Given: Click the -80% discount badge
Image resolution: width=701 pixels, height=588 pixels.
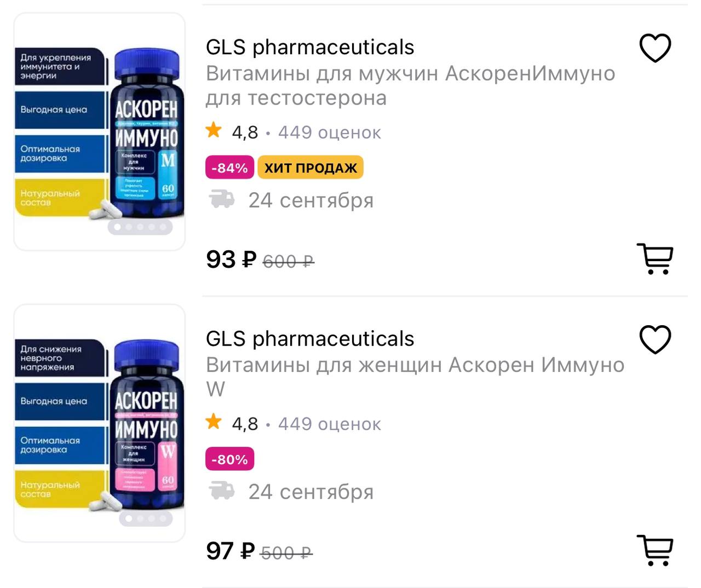Looking at the screenshot, I should [229, 459].
